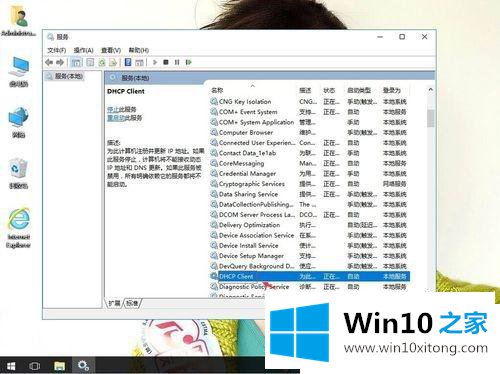Select the DevQuery Background Discovery service
Image resolution: width=500 pixels, height=374 pixels.
[309, 266]
